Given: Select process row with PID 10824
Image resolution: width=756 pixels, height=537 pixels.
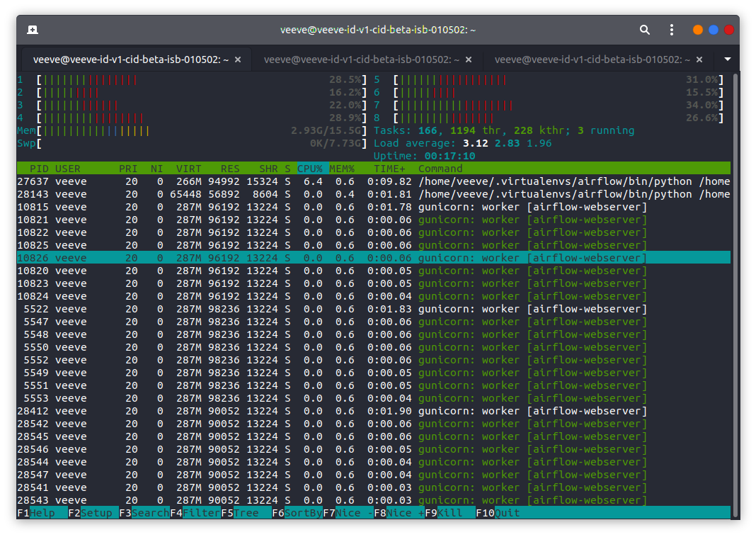Looking at the screenshot, I should point(374,296).
